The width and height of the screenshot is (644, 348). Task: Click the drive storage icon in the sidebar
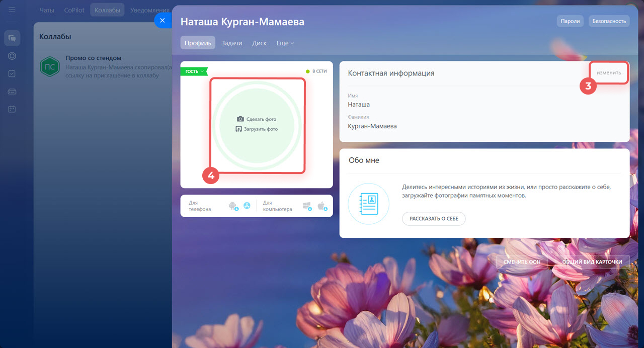point(12,92)
